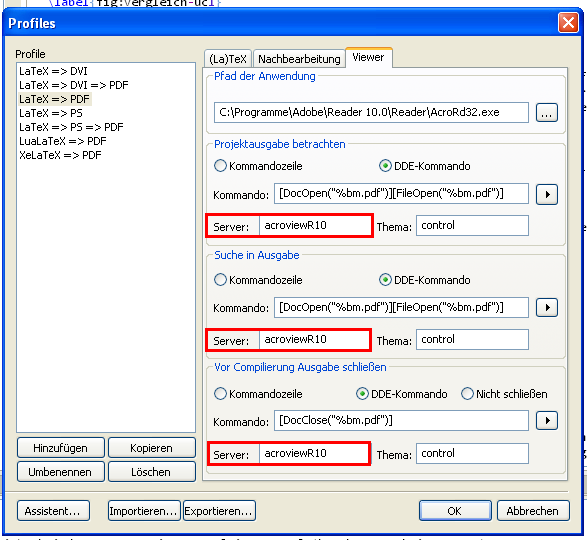This screenshot has height=540, width=587.
Task: Select profile LaTeX => PS => PDF
Action: 71,127
